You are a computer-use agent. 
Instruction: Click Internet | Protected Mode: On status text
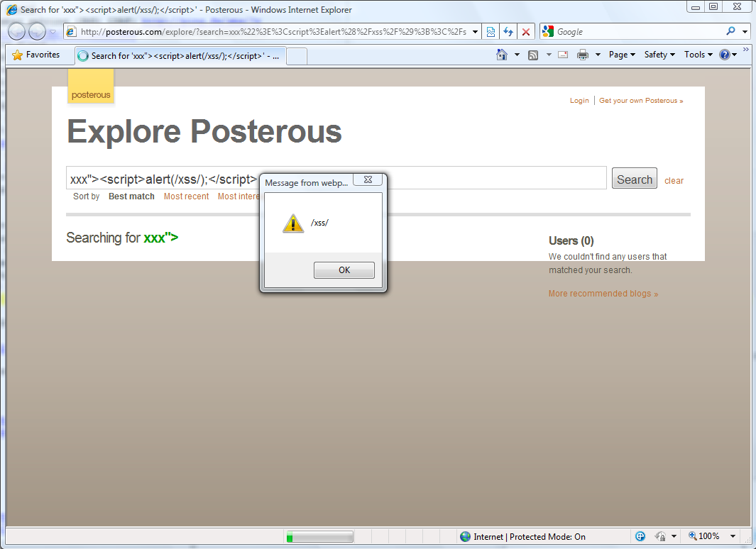[x=530, y=536]
